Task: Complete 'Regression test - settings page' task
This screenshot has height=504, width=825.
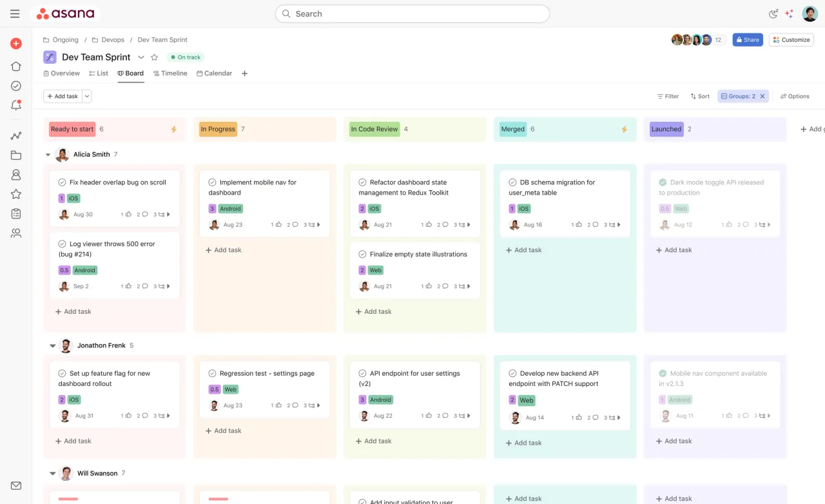Action: pos(212,373)
